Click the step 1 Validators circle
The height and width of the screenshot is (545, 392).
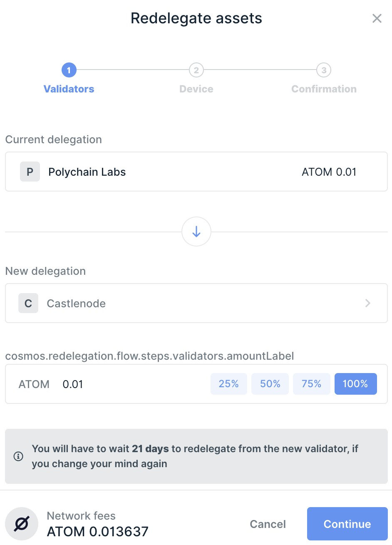69,70
